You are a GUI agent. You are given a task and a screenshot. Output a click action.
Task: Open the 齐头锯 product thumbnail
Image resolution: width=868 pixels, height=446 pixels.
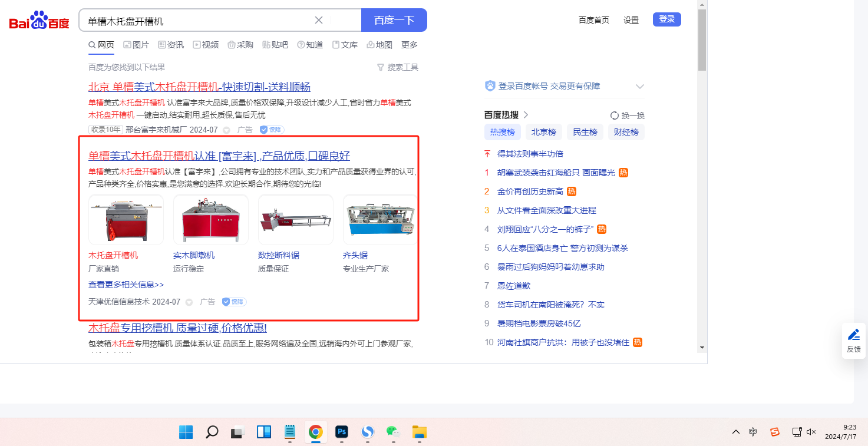pos(380,220)
